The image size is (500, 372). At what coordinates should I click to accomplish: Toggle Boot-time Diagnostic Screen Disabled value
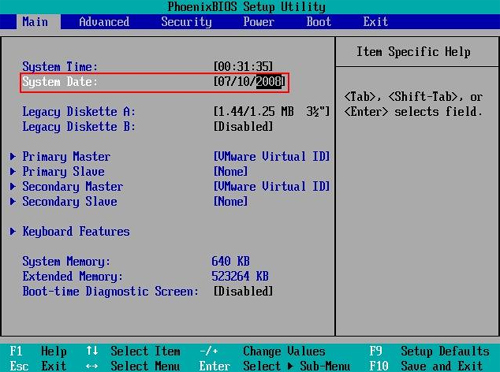tap(243, 291)
